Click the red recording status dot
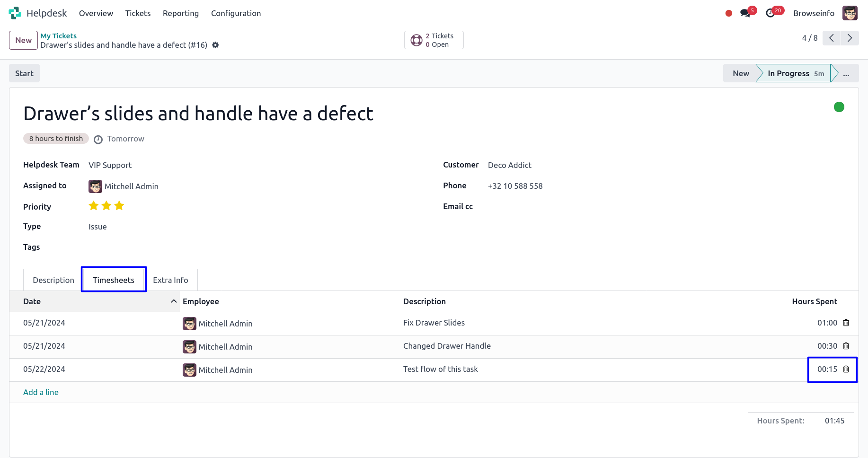 tap(729, 13)
